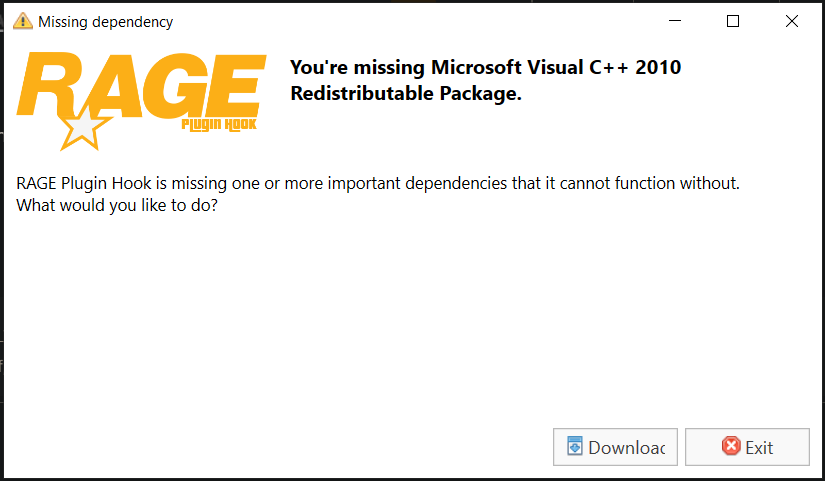Click the small "Plugin Hook" logo text
This screenshot has width=825, height=481.
218,124
